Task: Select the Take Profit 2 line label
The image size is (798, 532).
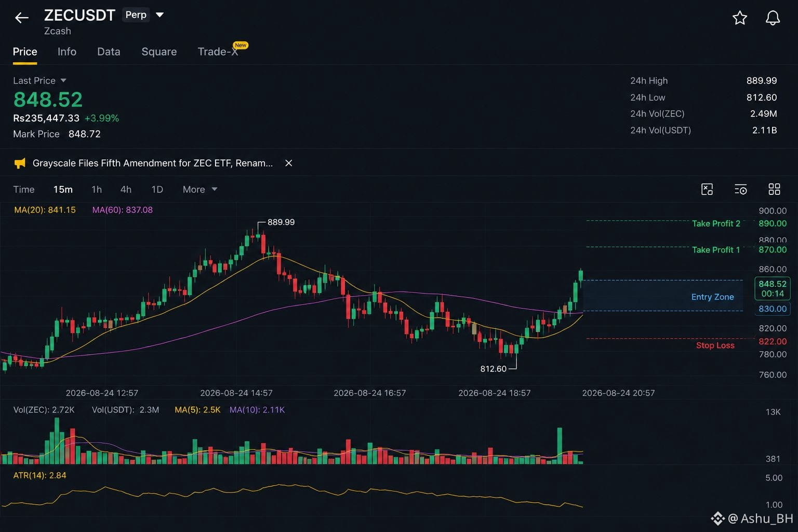Action: pyautogui.click(x=716, y=223)
